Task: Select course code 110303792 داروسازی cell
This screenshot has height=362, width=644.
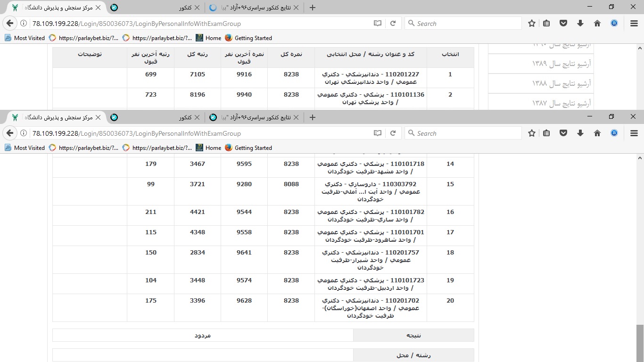Action: click(371, 191)
